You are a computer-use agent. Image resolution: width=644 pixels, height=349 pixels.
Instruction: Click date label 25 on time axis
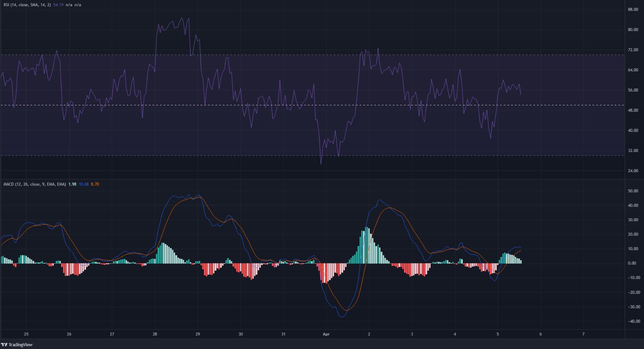(26, 334)
